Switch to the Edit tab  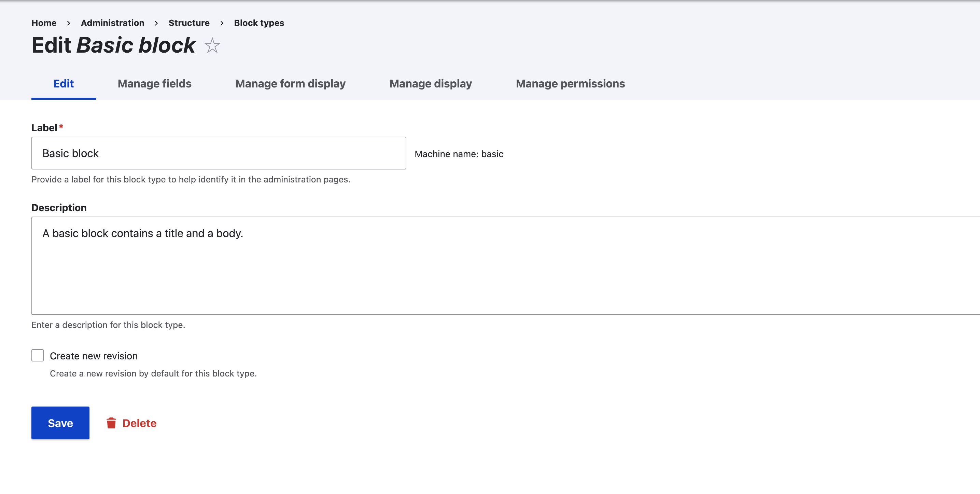(63, 83)
